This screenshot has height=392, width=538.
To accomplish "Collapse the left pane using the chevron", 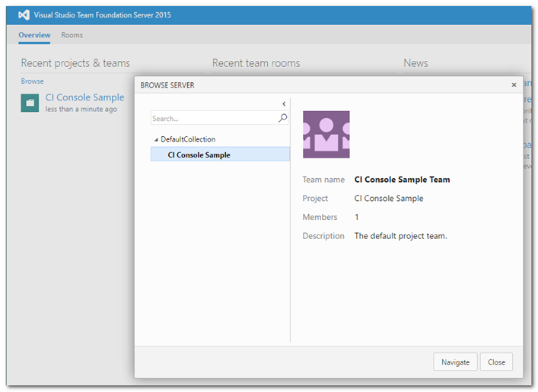I will tap(284, 104).
